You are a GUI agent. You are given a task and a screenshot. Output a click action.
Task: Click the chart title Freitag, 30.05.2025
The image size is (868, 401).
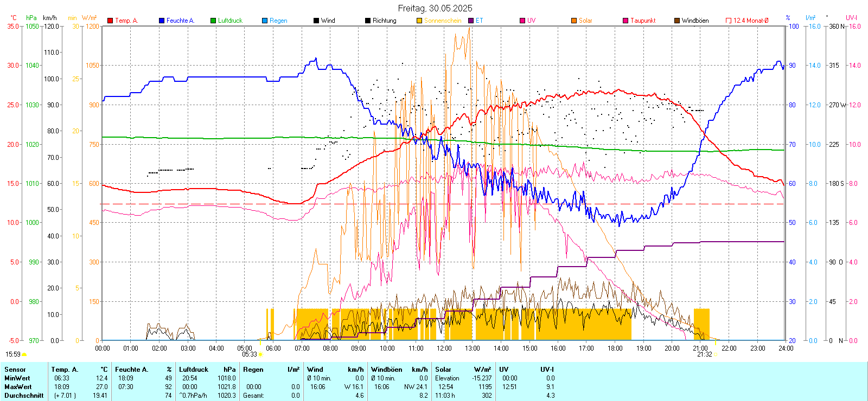435,8
